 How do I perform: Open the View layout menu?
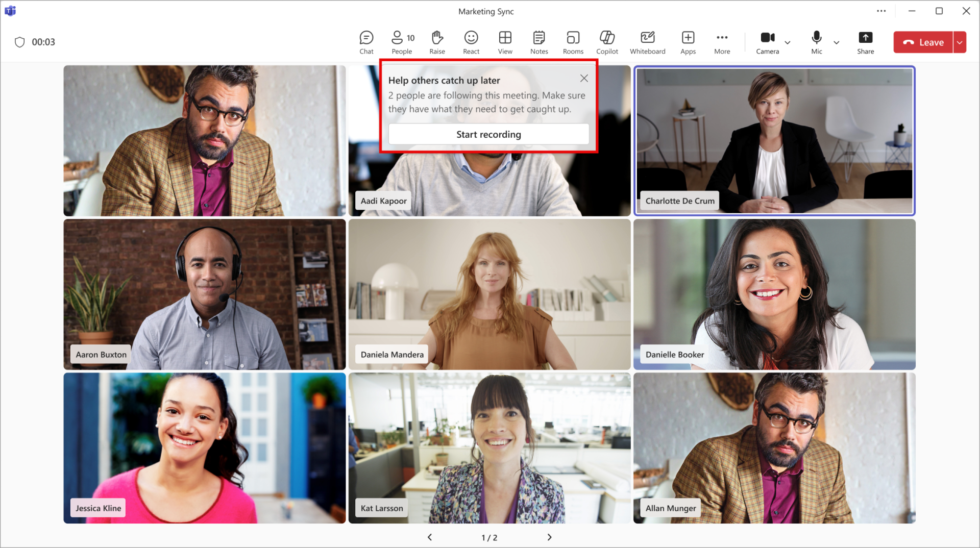505,42
